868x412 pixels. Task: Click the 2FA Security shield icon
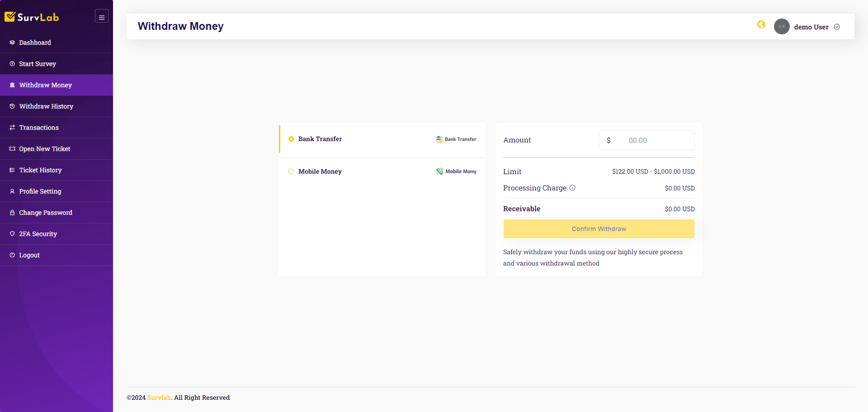click(x=12, y=234)
